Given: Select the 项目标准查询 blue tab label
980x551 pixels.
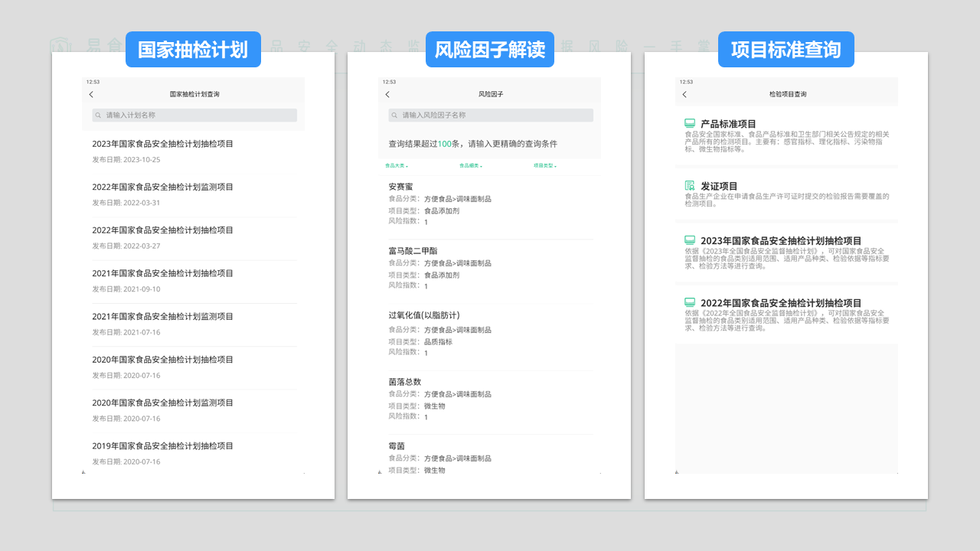Looking at the screenshot, I should (786, 50).
